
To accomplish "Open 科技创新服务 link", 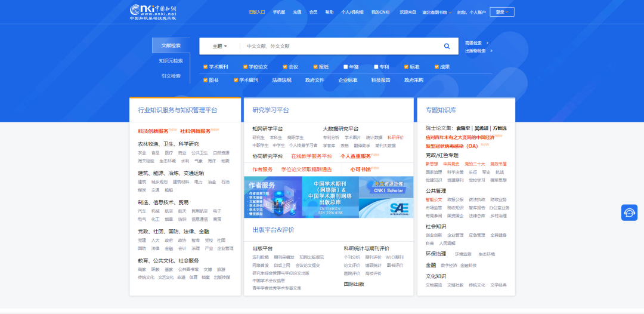I will pos(153,131).
